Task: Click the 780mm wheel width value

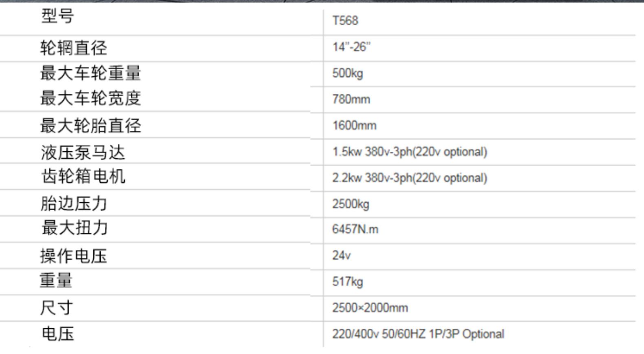Action: (x=351, y=99)
